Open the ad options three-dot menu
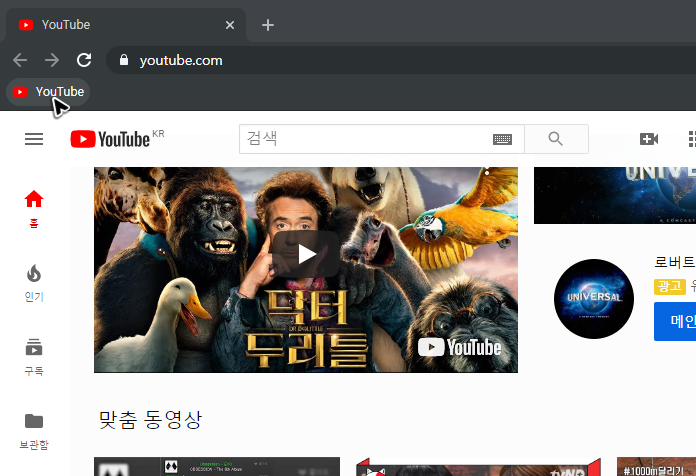Screen dimensions: 696x476 pyautogui.click(x=487, y=171)
